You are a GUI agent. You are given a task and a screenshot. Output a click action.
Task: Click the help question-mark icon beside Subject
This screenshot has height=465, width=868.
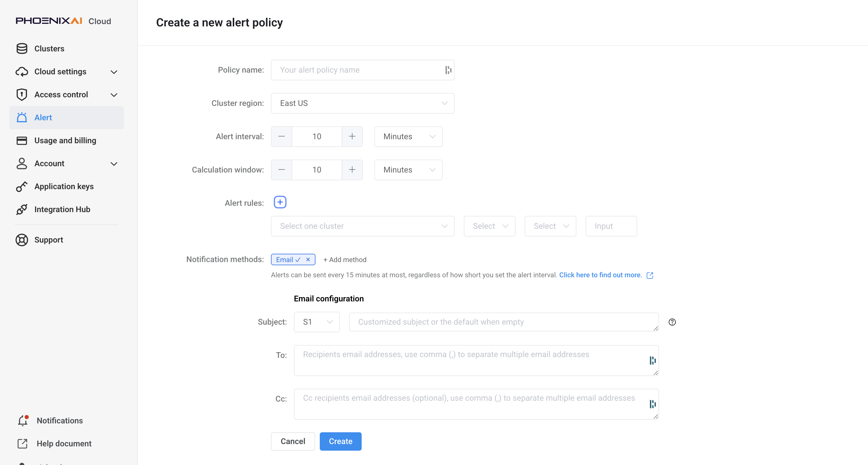672,322
